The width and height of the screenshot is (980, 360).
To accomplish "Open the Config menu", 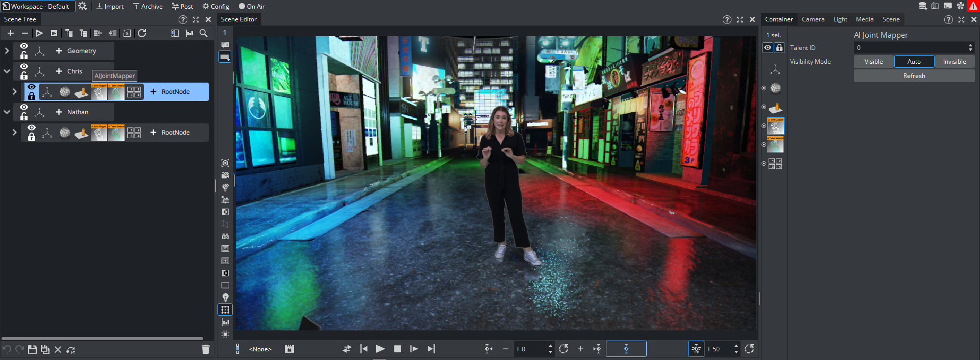I will [215, 7].
